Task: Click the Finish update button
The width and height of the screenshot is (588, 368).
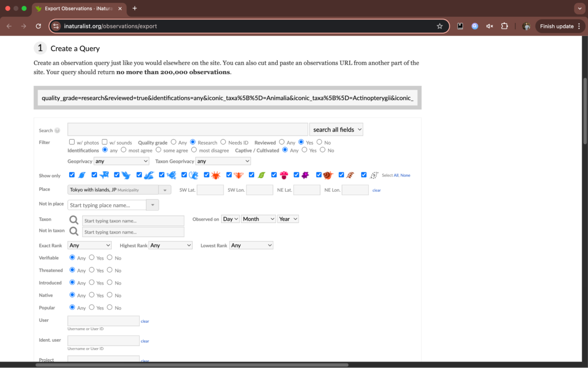Action: (560, 26)
